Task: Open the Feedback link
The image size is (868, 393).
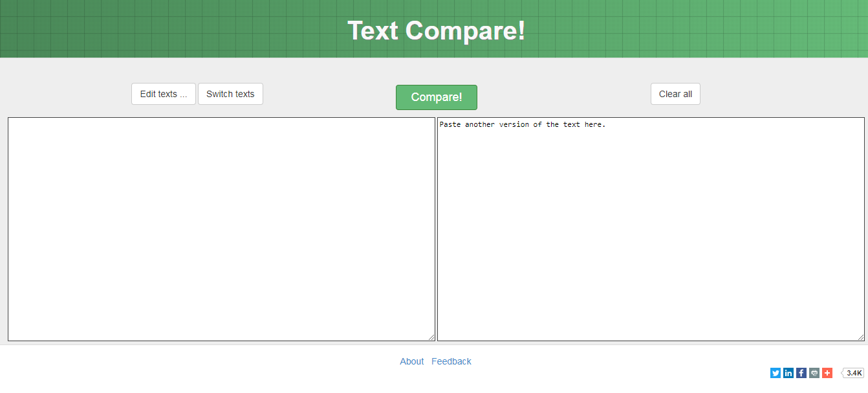Action: pos(451,361)
